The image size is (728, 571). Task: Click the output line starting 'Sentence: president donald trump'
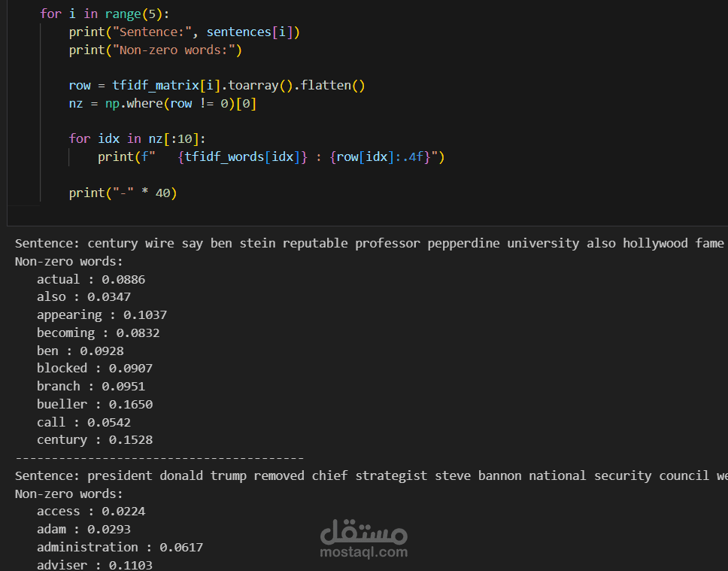pos(372,475)
